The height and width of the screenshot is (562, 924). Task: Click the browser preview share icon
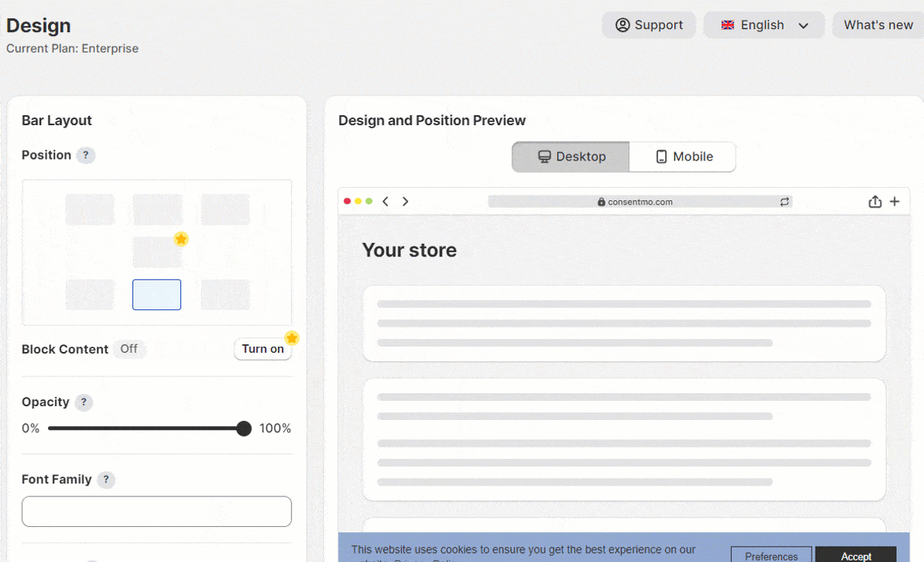[x=875, y=202]
